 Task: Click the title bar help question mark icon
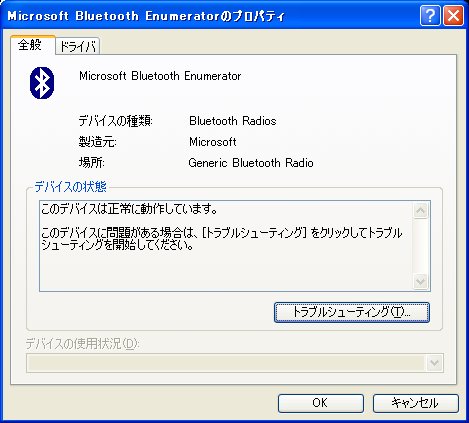430,15
